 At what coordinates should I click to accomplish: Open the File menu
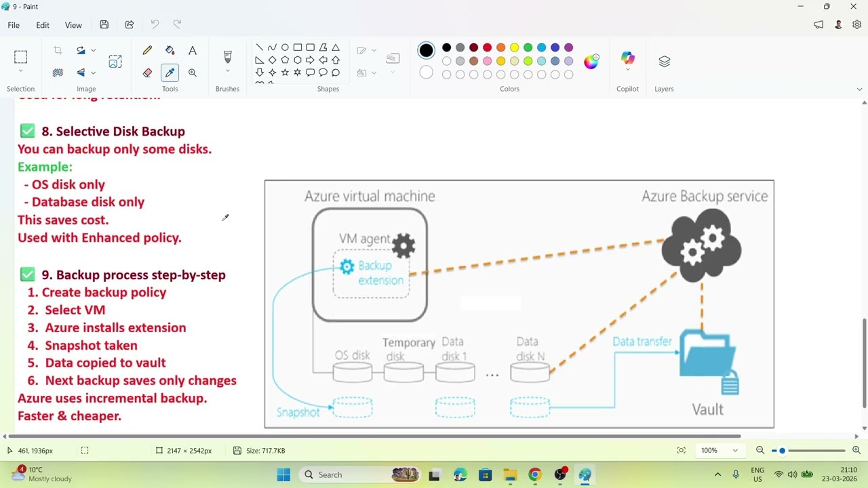tap(14, 25)
